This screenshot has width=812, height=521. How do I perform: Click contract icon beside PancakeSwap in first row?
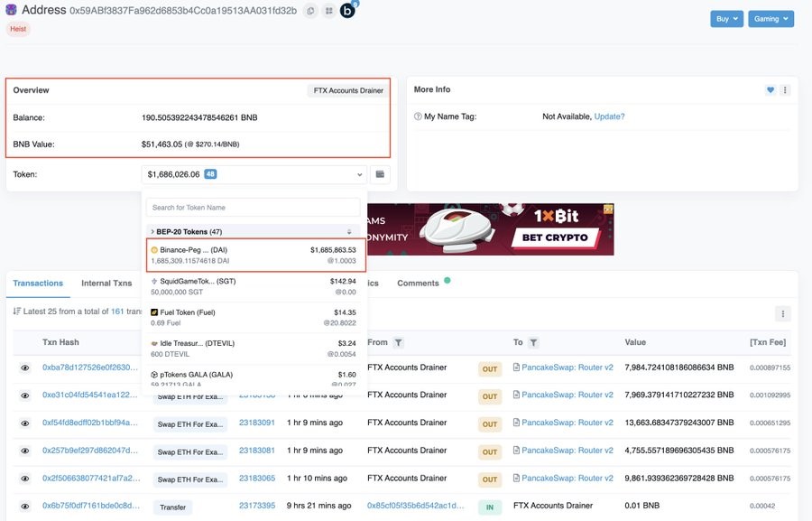pyautogui.click(x=516, y=367)
